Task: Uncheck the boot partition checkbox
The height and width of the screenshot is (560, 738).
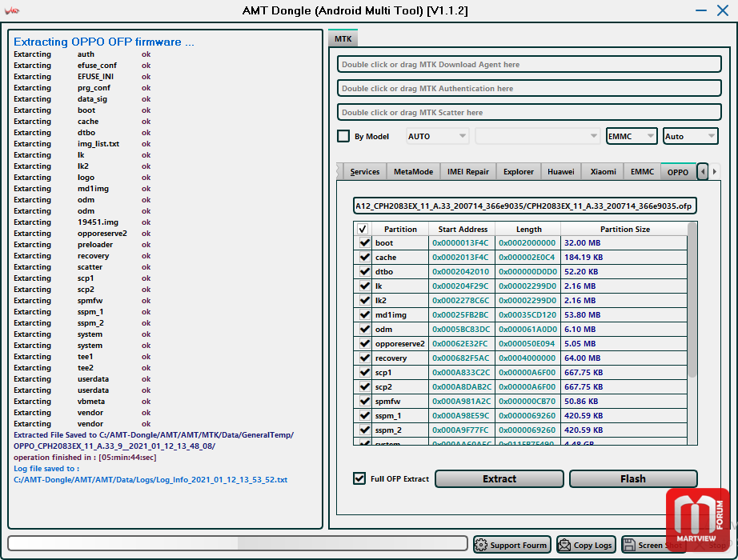Action: click(x=364, y=243)
